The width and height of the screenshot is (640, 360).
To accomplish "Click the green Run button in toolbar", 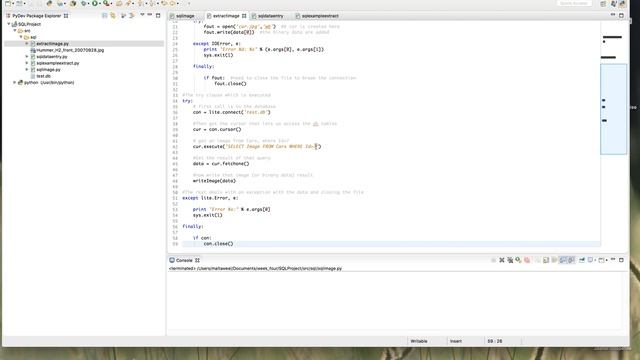I will [95, 3].
